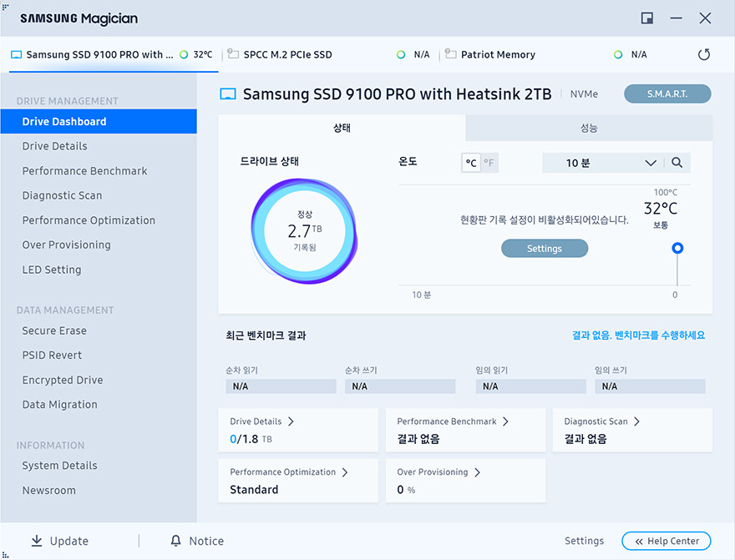The height and width of the screenshot is (560, 735).
Task: Click the Notice bell icon
Action: (175, 541)
